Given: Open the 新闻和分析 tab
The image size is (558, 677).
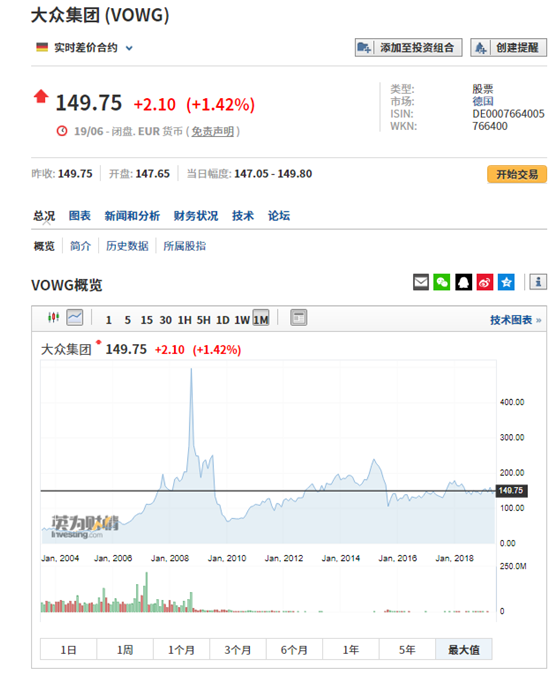Looking at the screenshot, I should (x=132, y=215).
